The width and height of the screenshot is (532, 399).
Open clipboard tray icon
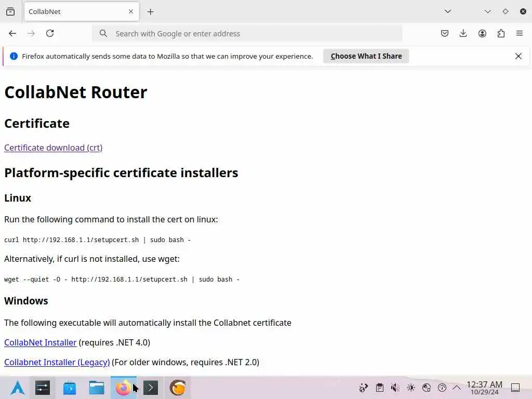[x=379, y=388]
